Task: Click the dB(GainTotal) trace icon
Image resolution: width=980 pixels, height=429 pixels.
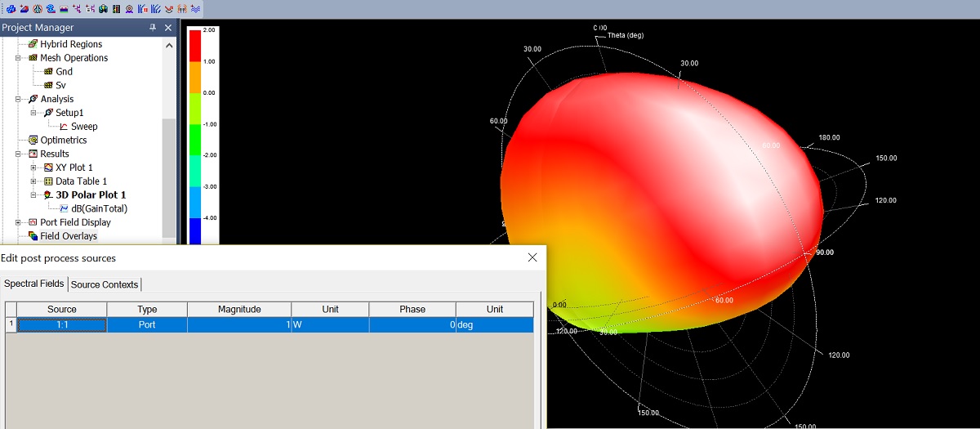Action: [x=64, y=208]
